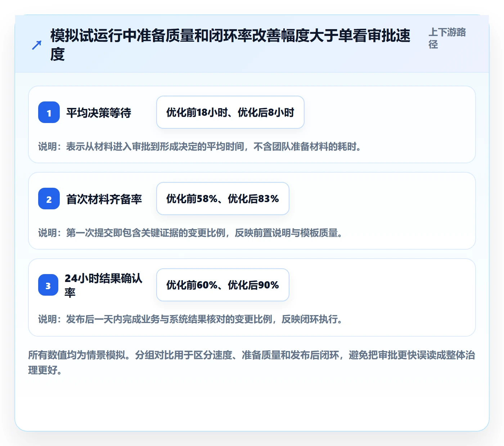Viewport: 504px width, 446px height.
Task: Select the explanation about 反映闭环执行
Action: 191,319
